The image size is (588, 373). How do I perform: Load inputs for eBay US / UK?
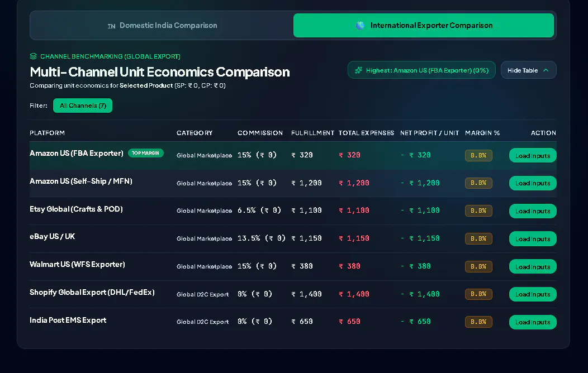(533, 238)
